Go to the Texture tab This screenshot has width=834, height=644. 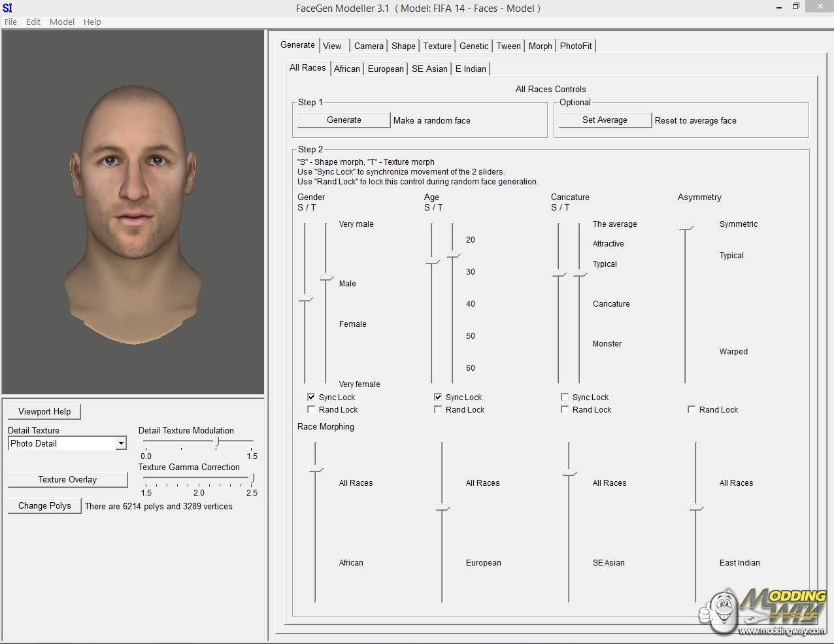click(x=437, y=46)
